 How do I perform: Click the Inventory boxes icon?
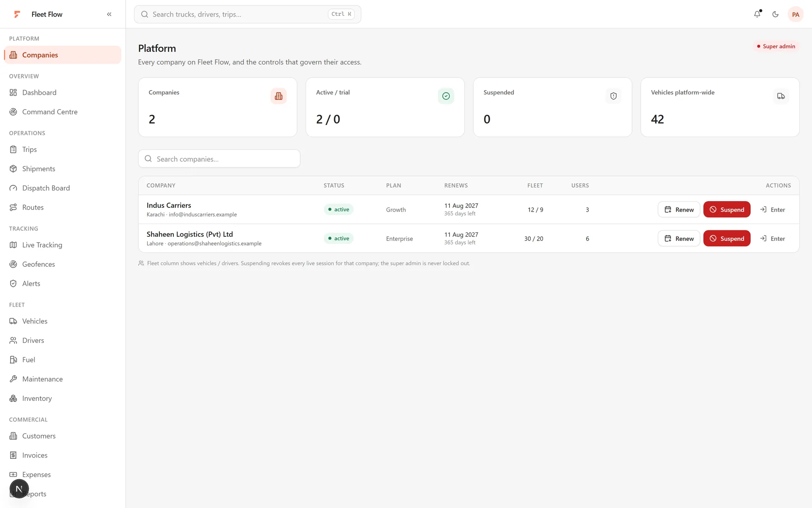pos(14,398)
